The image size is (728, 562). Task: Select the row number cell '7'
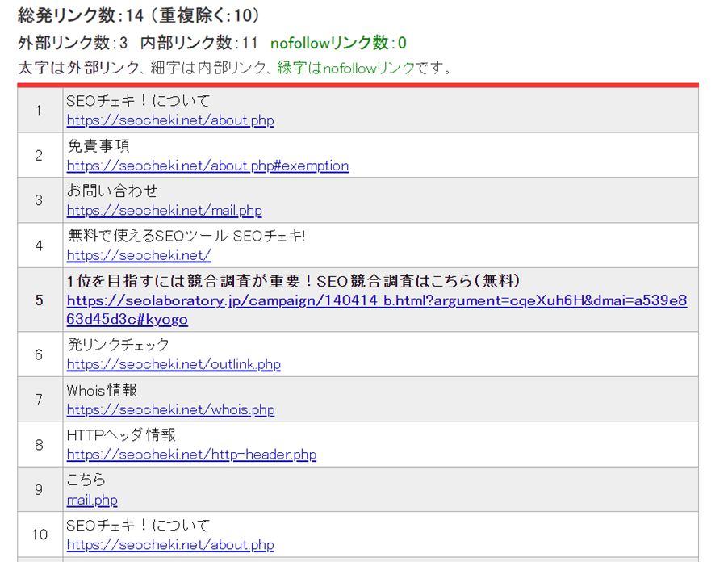coord(40,400)
